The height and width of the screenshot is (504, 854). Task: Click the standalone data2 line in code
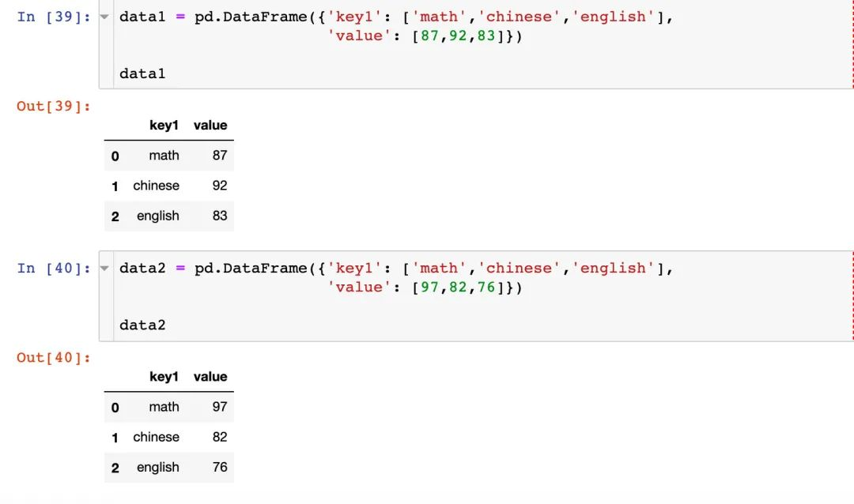142,325
